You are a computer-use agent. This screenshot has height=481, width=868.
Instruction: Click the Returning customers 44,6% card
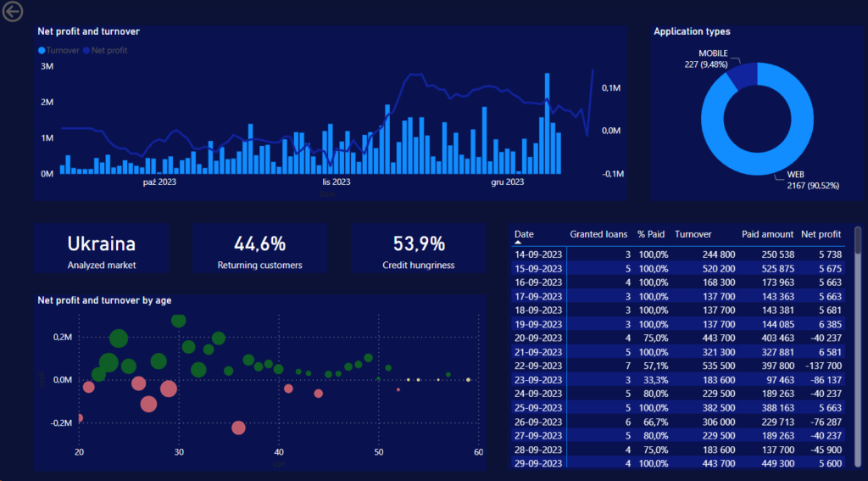[259, 250]
